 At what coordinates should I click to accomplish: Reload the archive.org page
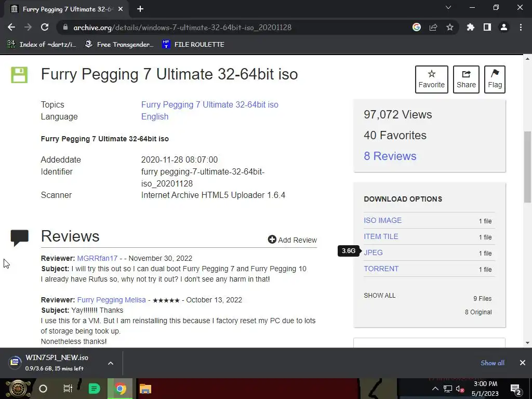(x=45, y=27)
